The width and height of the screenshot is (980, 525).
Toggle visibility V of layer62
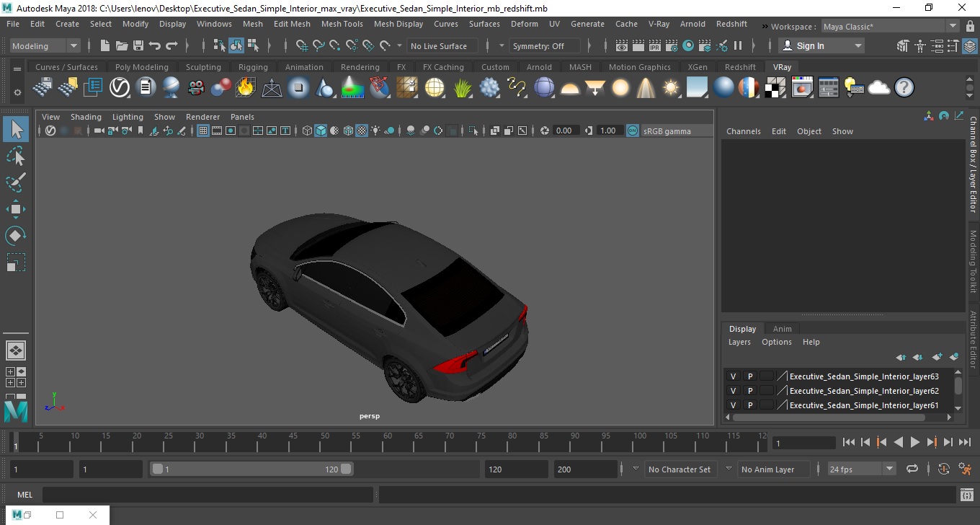coord(733,391)
